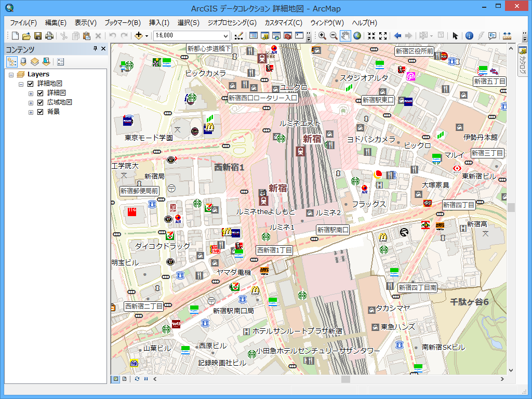
Task: Open the ArcToolbox window
Action: point(288,36)
